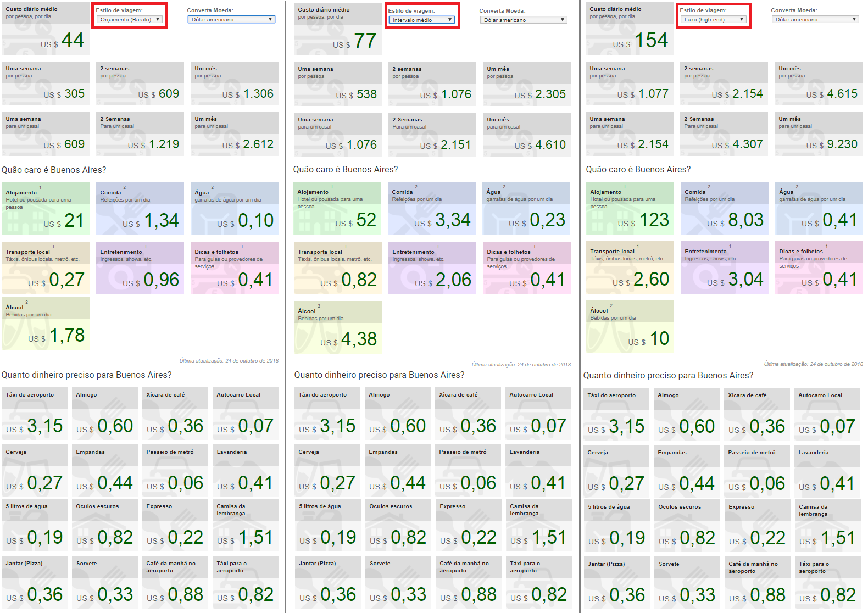
Task: Click the daily average cost US$ 77 box
Action: (337, 29)
